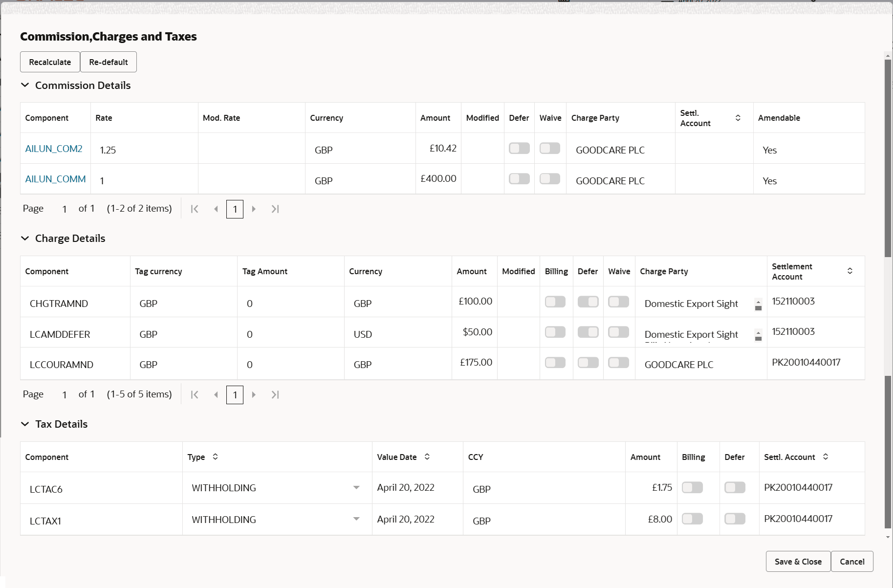This screenshot has width=893, height=588.
Task: Enable the Waive toggle for AILUN_COM2
Action: tap(549, 148)
